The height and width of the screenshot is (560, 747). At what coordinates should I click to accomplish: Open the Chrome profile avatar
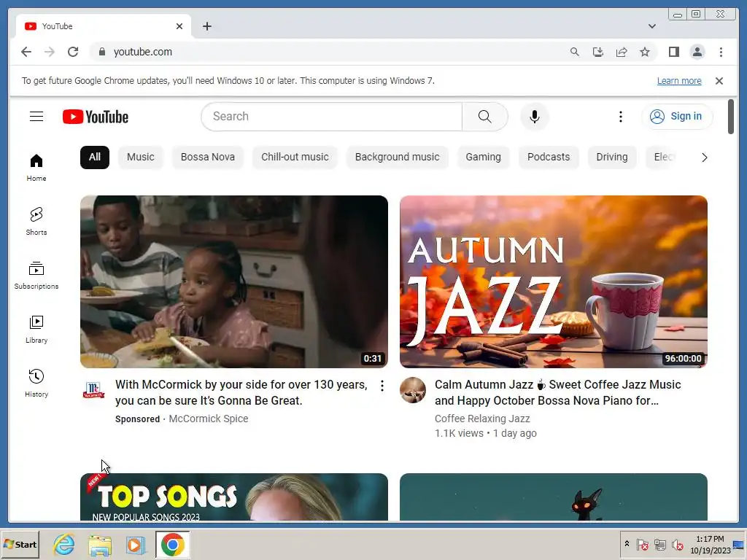(697, 52)
